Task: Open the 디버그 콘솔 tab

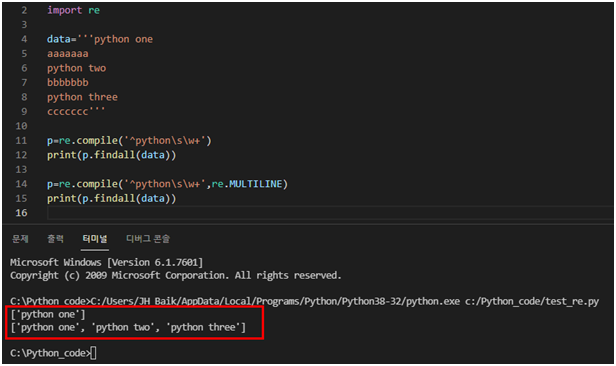Action: [148, 238]
